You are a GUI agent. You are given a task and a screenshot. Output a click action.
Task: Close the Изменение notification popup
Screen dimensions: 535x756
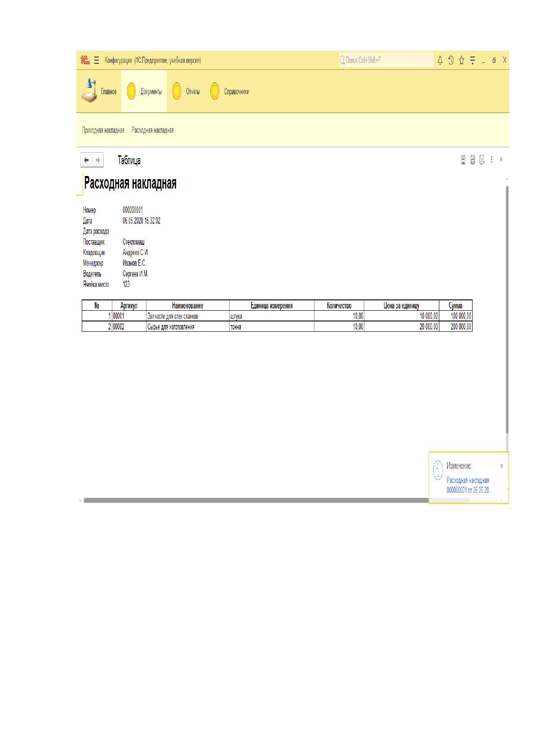click(x=502, y=466)
